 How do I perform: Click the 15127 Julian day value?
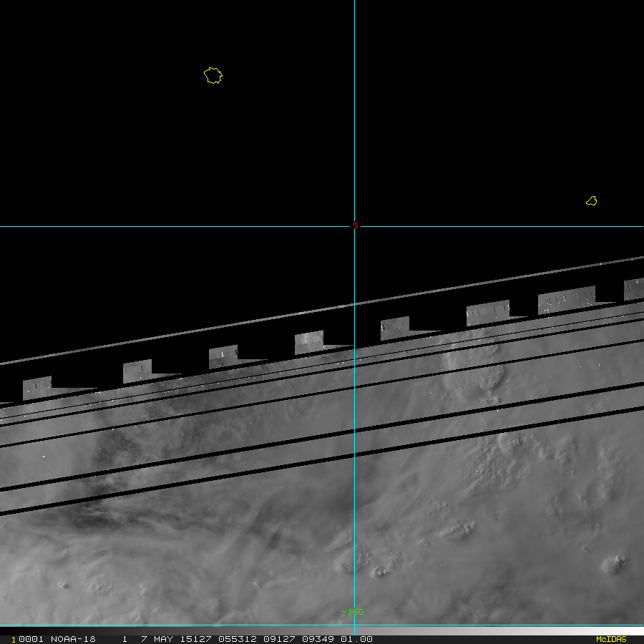187,639
